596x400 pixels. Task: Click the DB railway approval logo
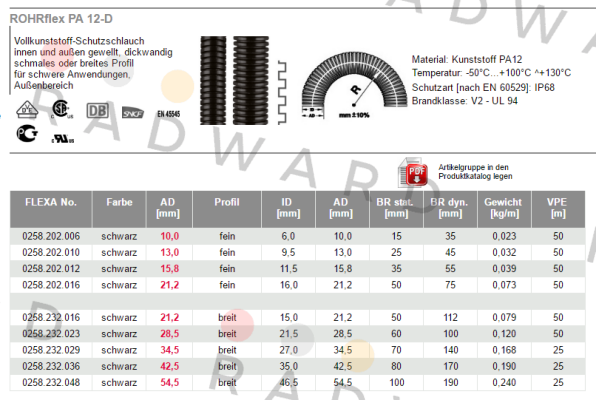pyautogui.click(x=98, y=111)
